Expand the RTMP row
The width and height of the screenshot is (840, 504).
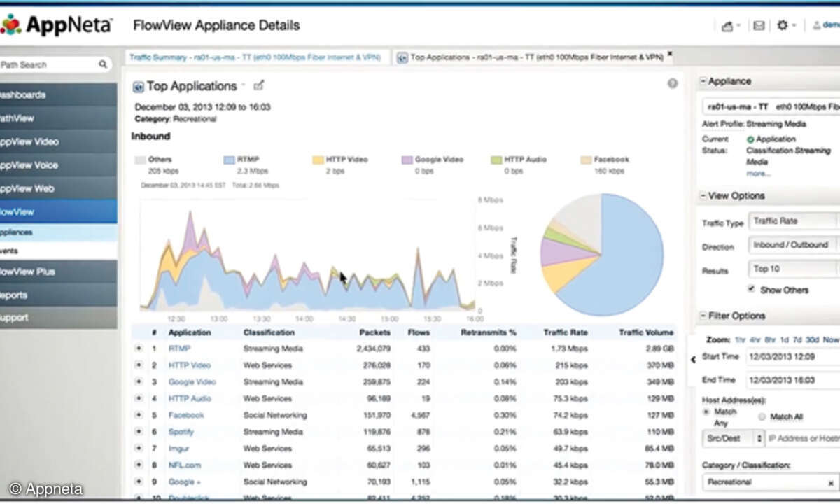[138, 348]
